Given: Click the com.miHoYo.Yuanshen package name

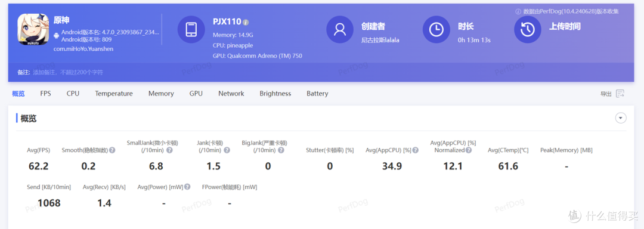Looking at the screenshot, I should coord(83,49).
